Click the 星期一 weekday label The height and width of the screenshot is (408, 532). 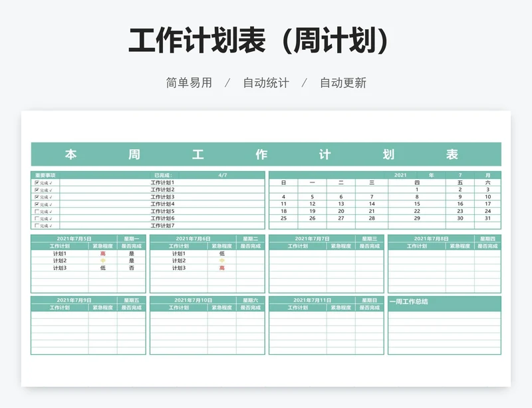coord(131,239)
